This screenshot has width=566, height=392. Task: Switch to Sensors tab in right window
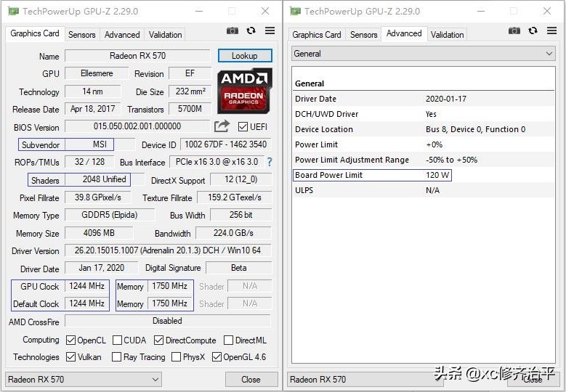(363, 35)
